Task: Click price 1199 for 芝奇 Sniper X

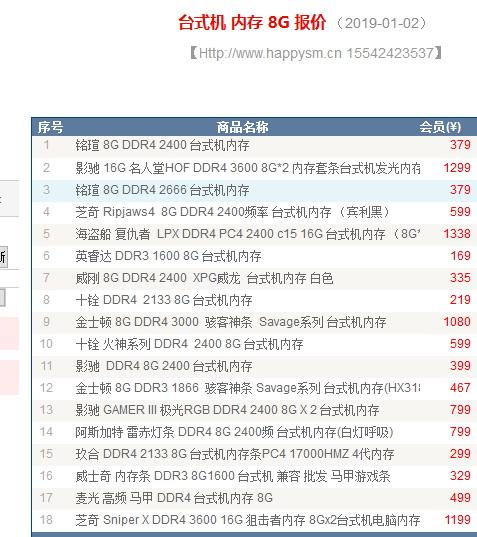Action: pos(457,520)
